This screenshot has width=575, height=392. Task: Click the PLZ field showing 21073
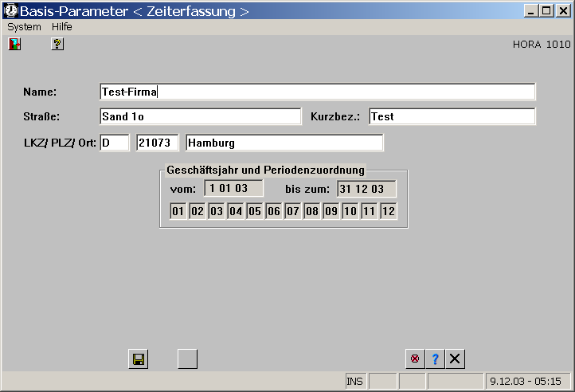(x=158, y=143)
